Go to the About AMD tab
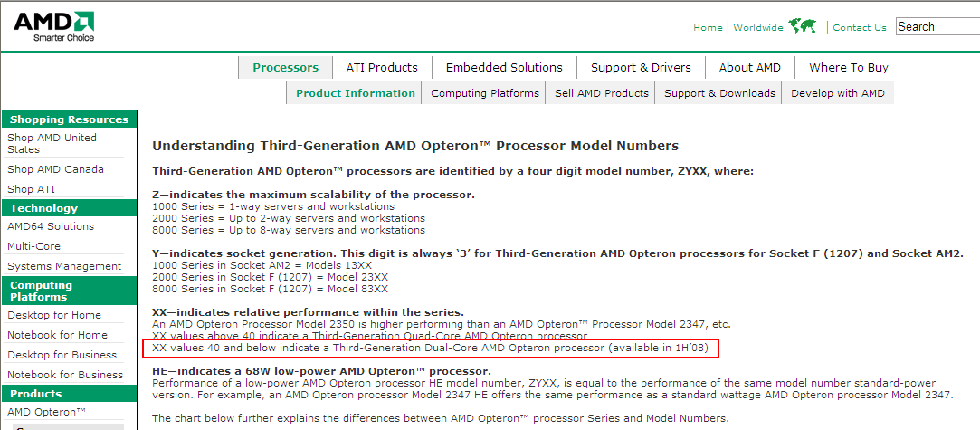The image size is (980, 430). tap(749, 68)
